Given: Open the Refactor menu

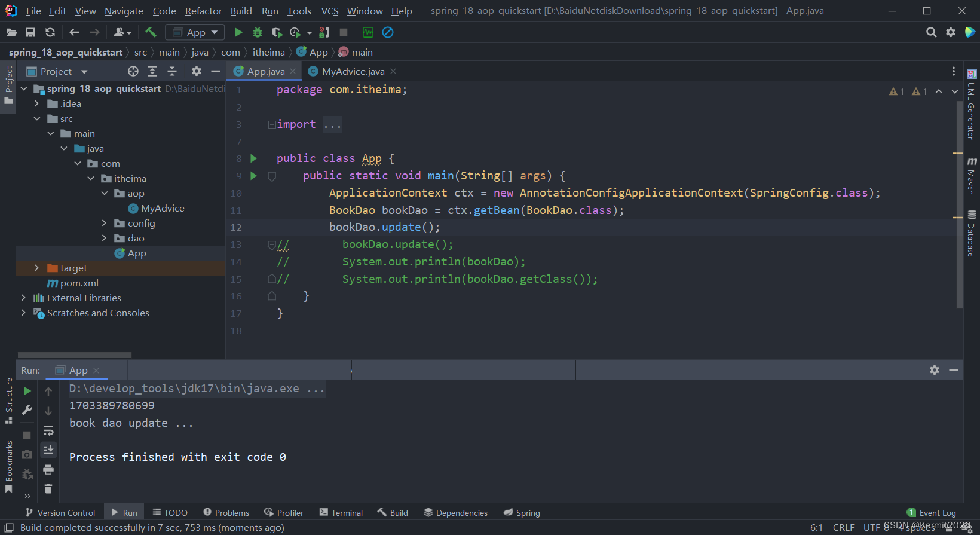Looking at the screenshot, I should pyautogui.click(x=203, y=11).
